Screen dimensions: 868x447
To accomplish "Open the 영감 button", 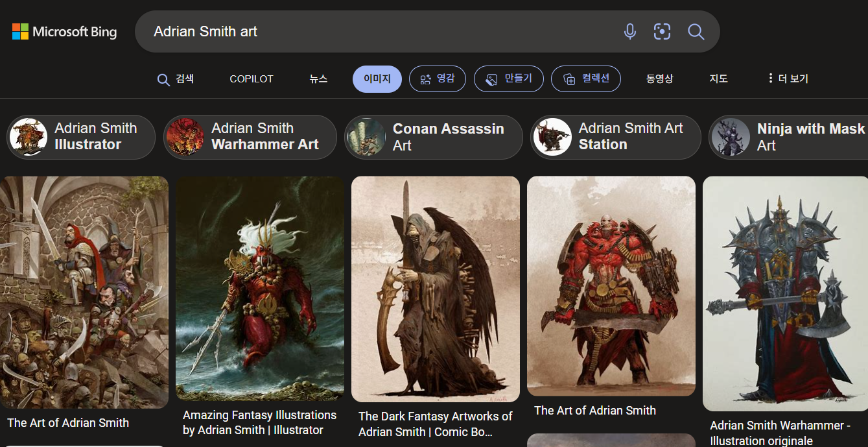I will pos(438,79).
